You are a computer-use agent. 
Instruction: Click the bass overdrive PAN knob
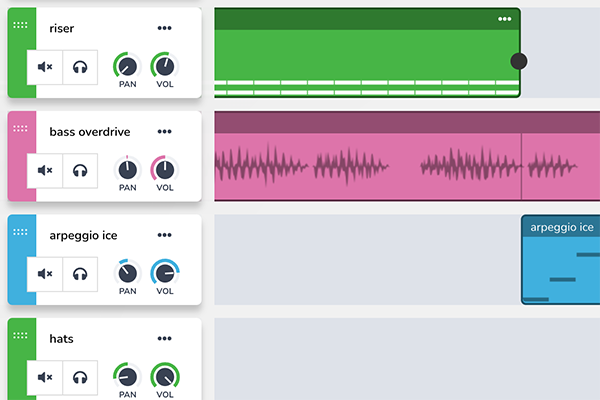[x=127, y=170]
